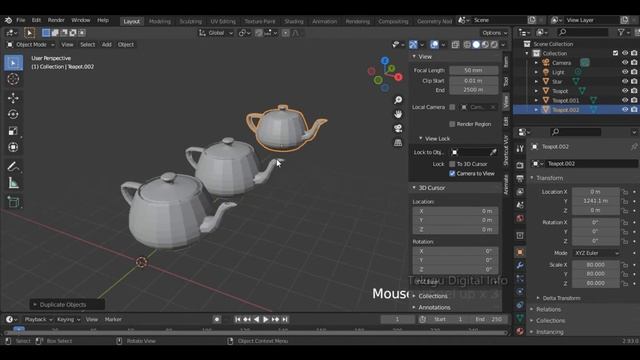
Task: Open the File menu
Action: 21,20
